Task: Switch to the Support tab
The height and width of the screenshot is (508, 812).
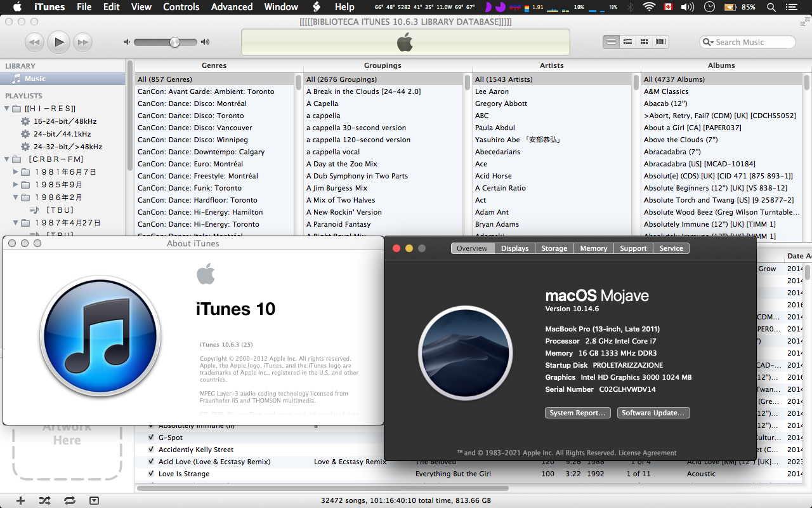Action: (x=633, y=248)
